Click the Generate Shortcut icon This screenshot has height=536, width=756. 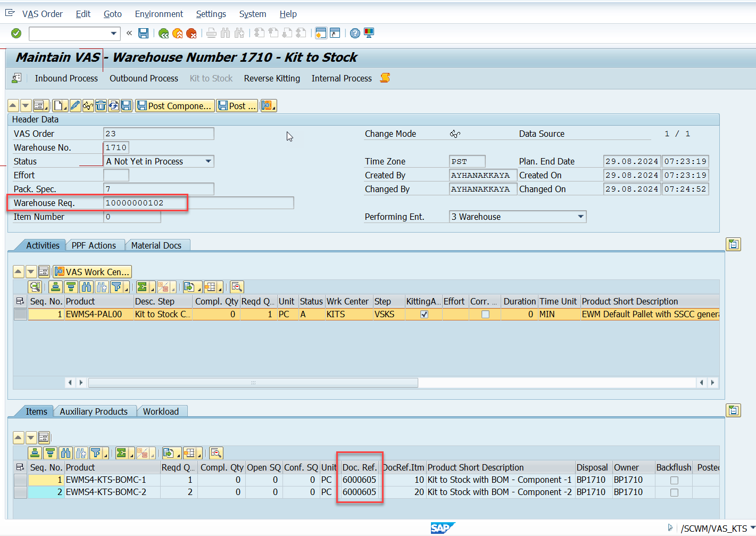[335, 33]
